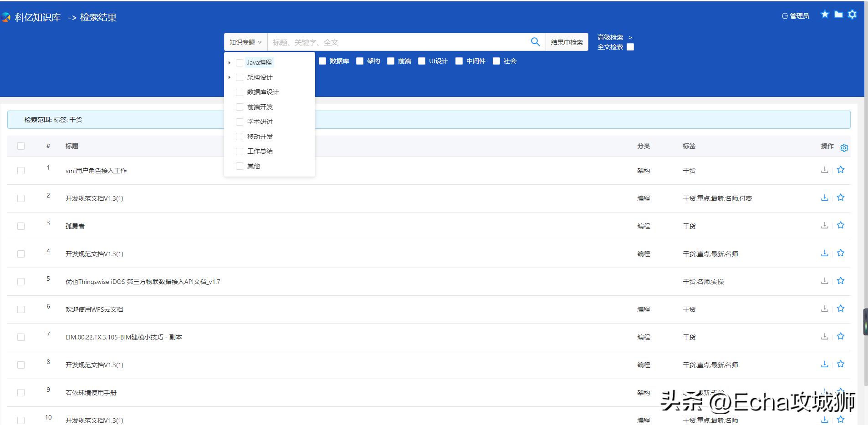Open favorites star icon in header
Viewport: 868px width, 425px height.
[x=825, y=15]
